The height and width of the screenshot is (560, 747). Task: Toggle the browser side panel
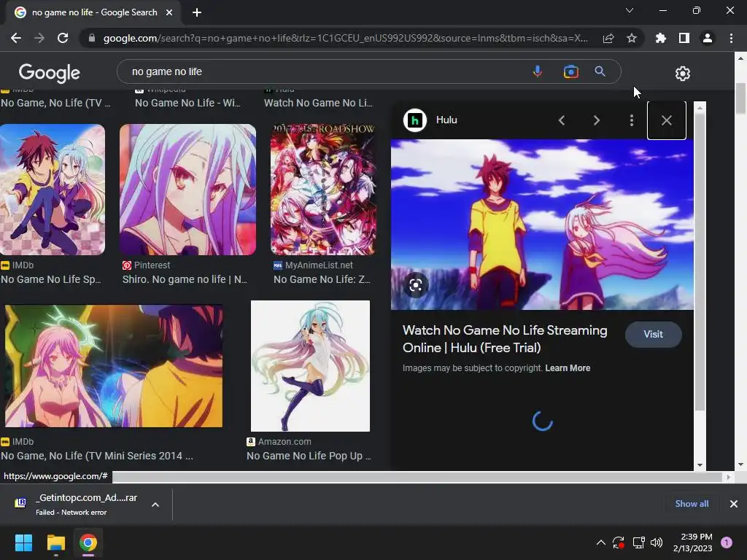pyautogui.click(x=684, y=38)
